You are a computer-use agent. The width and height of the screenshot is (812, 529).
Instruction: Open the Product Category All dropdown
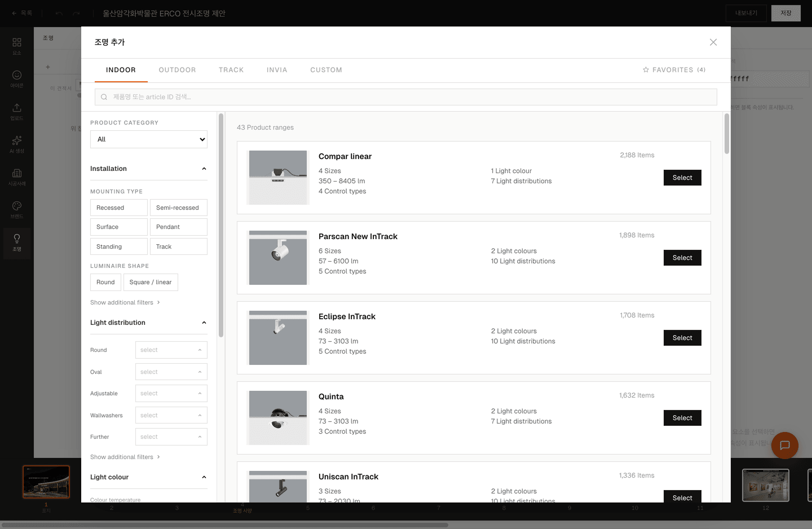[x=149, y=139]
